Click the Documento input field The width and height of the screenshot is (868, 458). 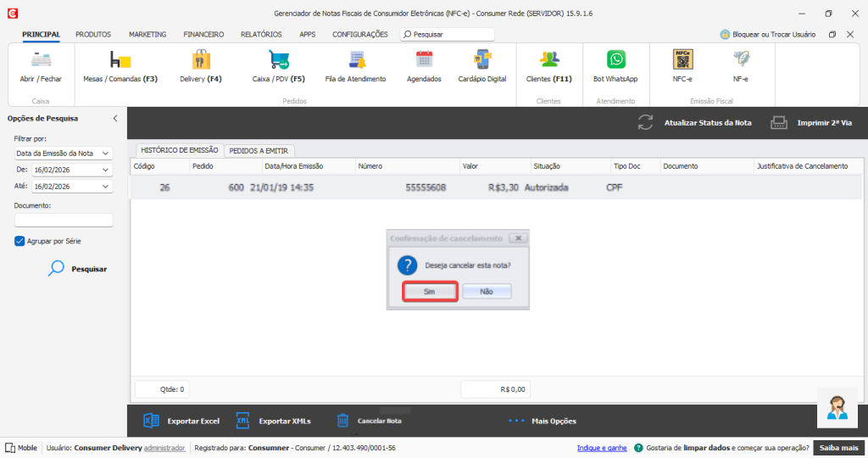pyautogui.click(x=64, y=221)
